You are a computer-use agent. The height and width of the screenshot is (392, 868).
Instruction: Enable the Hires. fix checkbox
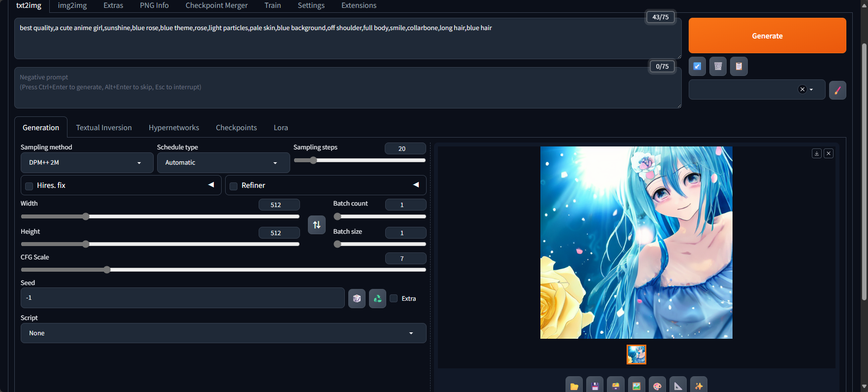(30, 186)
